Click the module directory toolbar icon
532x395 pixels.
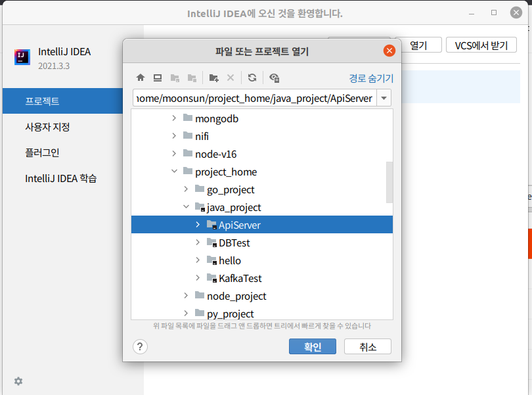pos(192,78)
